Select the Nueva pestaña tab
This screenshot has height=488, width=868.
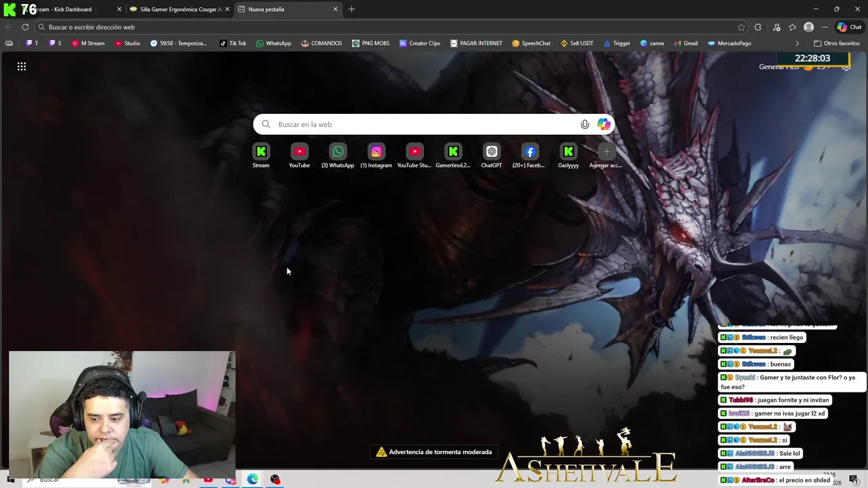(288, 9)
